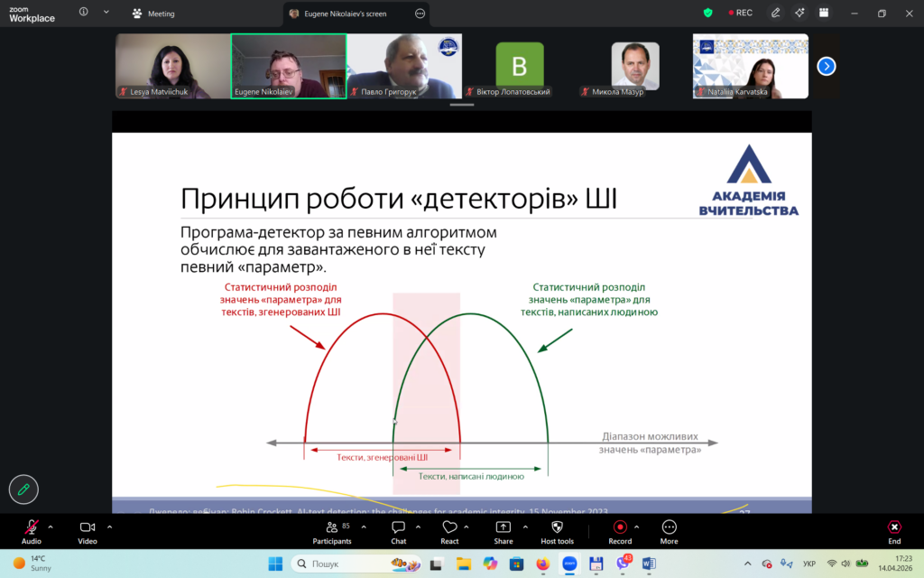This screenshot has height=578, width=924.
Task: Select the Meeting tab
Action: 153,14
